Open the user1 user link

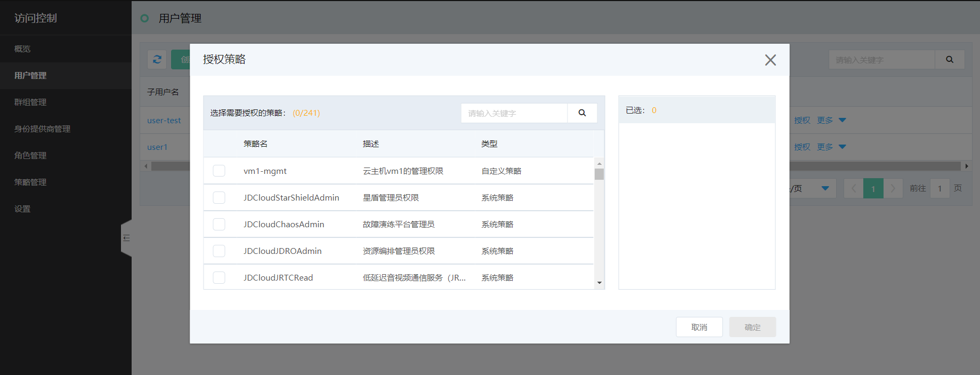[157, 147]
